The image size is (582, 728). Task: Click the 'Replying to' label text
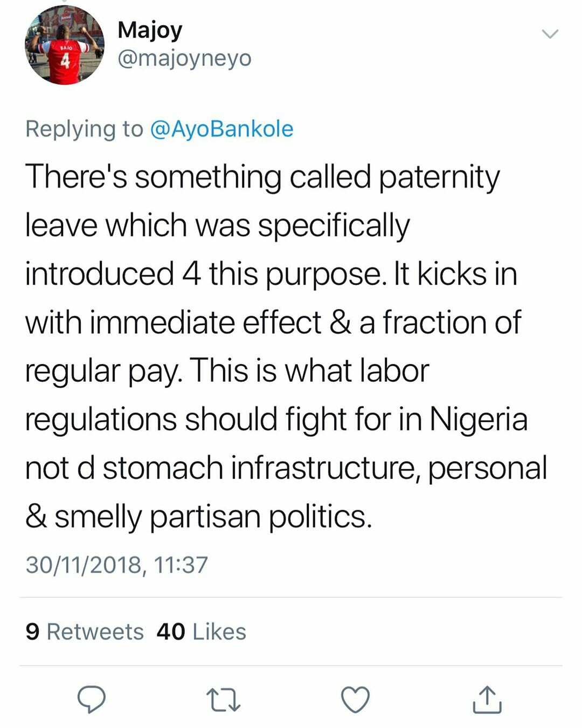click(84, 129)
